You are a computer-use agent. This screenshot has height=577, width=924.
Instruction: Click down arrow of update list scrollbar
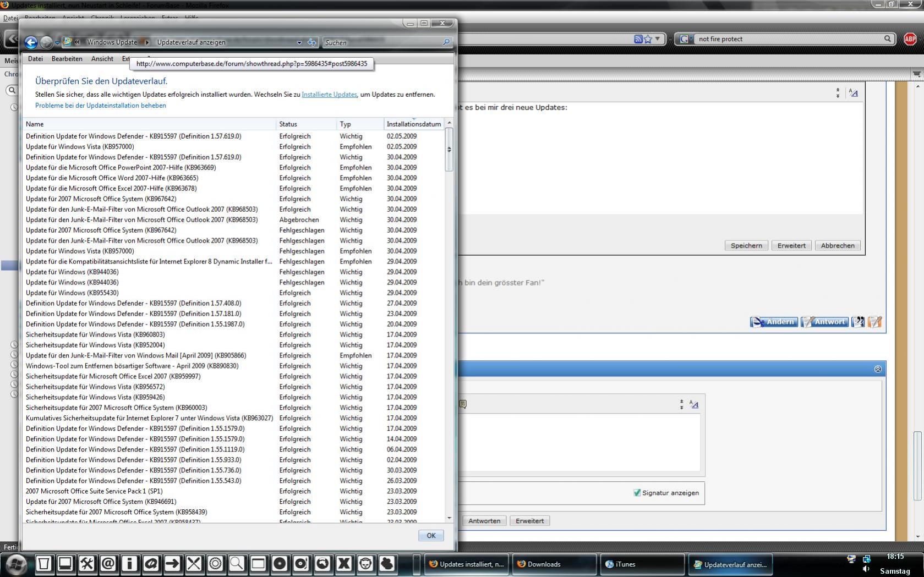(449, 518)
